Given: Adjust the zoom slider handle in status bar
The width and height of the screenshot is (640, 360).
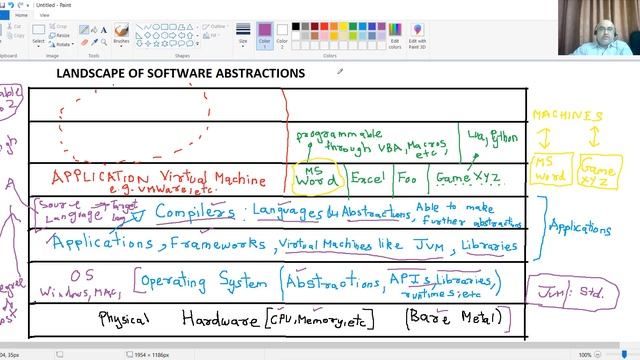Looking at the screenshot, I should pyautogui.click(x=624, y=354).
